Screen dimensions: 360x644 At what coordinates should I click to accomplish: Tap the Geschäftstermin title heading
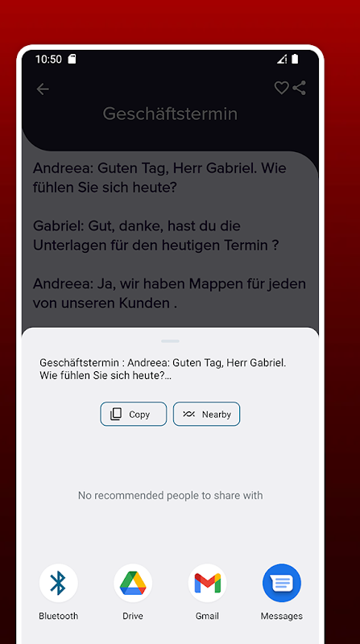tap(170, 114)
